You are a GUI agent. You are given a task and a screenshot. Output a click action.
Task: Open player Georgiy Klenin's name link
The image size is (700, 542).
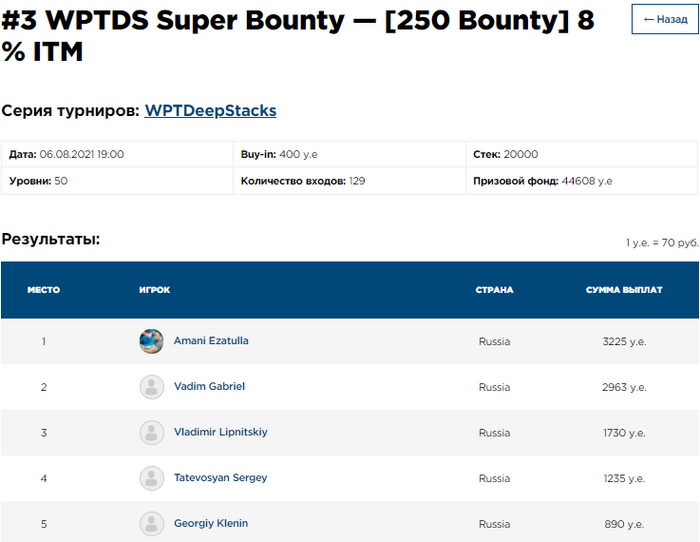point(211,524)
